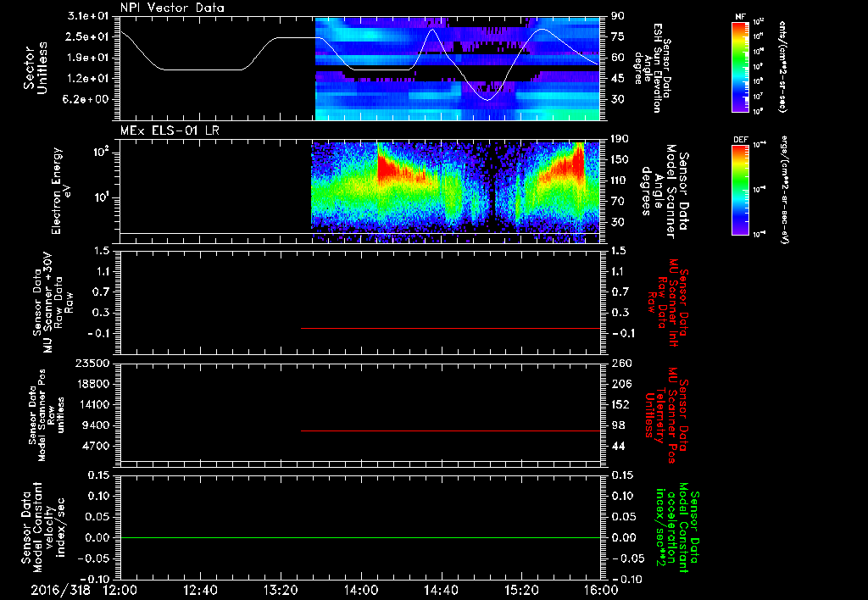Click the '260' telemetry position tick label

(620, 363)
